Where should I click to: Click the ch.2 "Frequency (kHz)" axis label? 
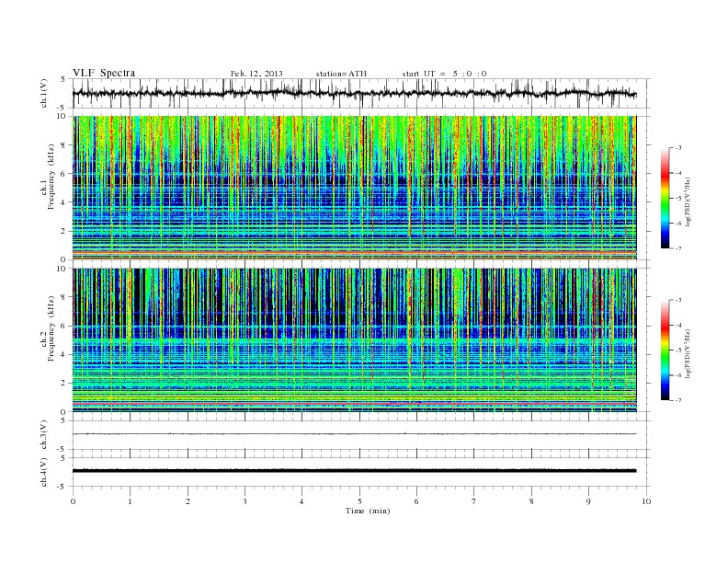pos(51,328)
